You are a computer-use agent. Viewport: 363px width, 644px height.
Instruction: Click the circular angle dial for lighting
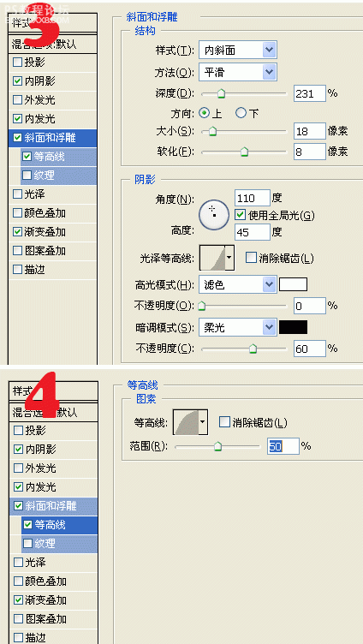click(214, 214)
